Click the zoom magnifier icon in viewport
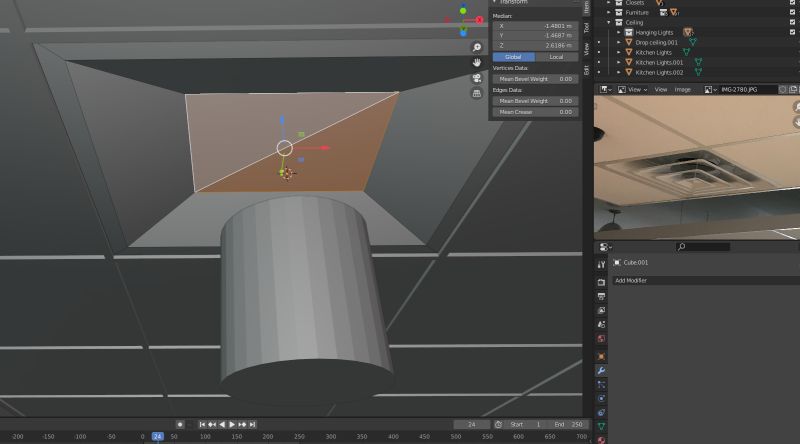Image resolution: width=800 pixels, height=444 pixels. [x=477, y=47]
